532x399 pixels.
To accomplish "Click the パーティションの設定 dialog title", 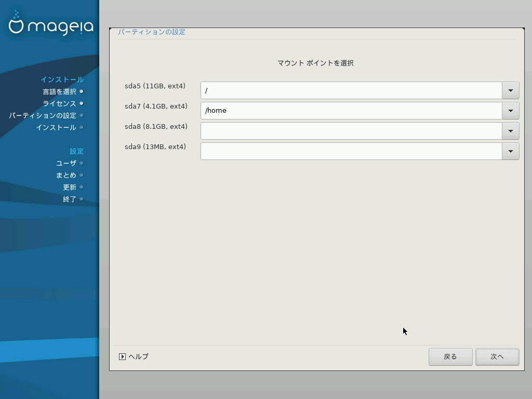I will (152, 32).
